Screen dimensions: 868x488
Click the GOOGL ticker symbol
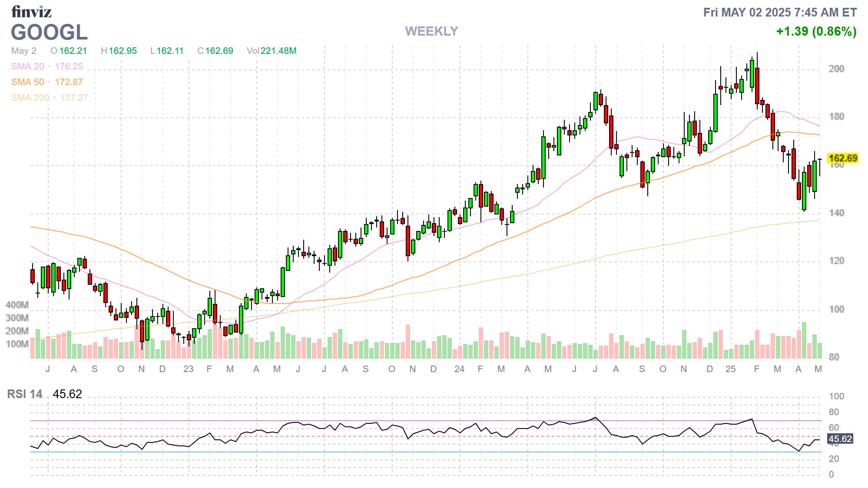(x=49, y=33)
